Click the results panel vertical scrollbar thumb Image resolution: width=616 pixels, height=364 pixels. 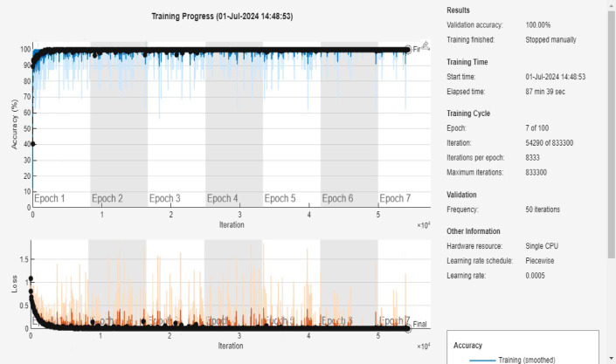coord(611,134)
